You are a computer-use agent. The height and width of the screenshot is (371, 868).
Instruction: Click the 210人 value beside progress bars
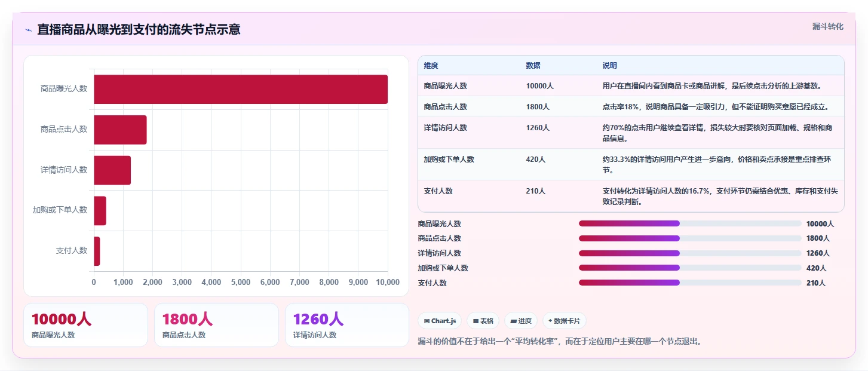click(x=816, y=283)
